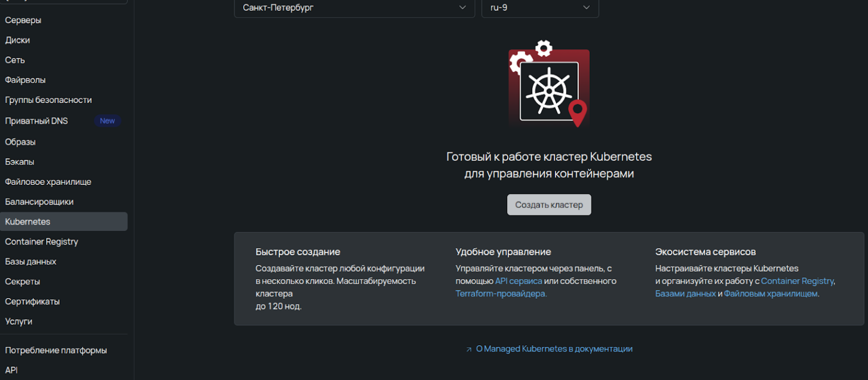This screenshot has width=868, height=380.
Task: Open the "Terraform-провайдера" link
Action: coord(500,293)
